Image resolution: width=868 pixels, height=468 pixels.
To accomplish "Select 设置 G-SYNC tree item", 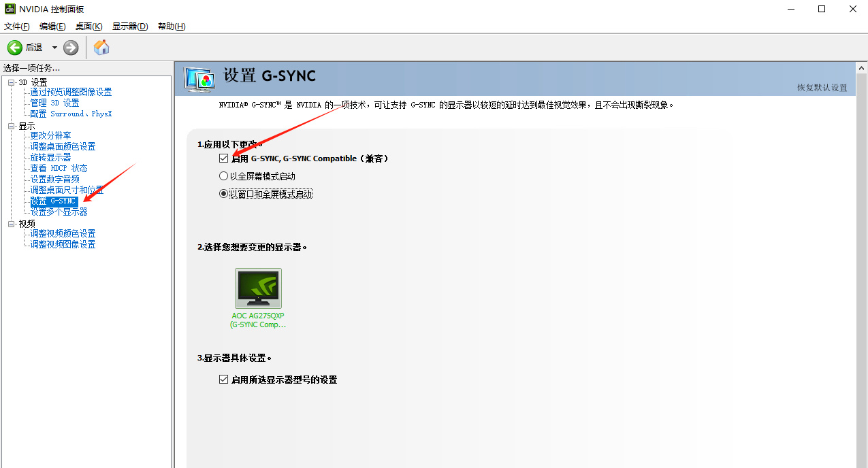I will 54,201.
